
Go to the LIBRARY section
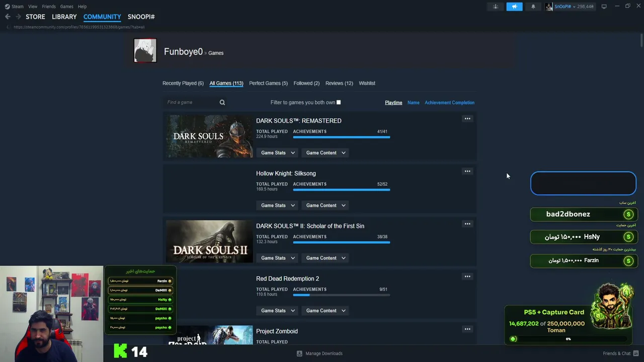point(64,17)
